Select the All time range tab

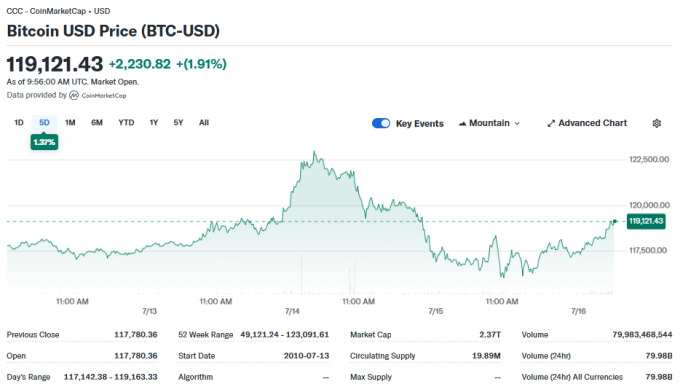point(204,123)
